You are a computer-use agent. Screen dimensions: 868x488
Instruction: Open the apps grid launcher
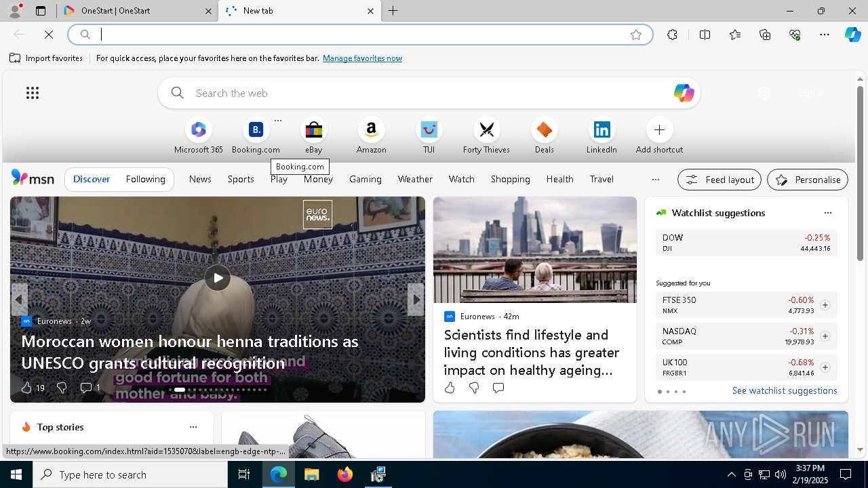pos(33,93)
